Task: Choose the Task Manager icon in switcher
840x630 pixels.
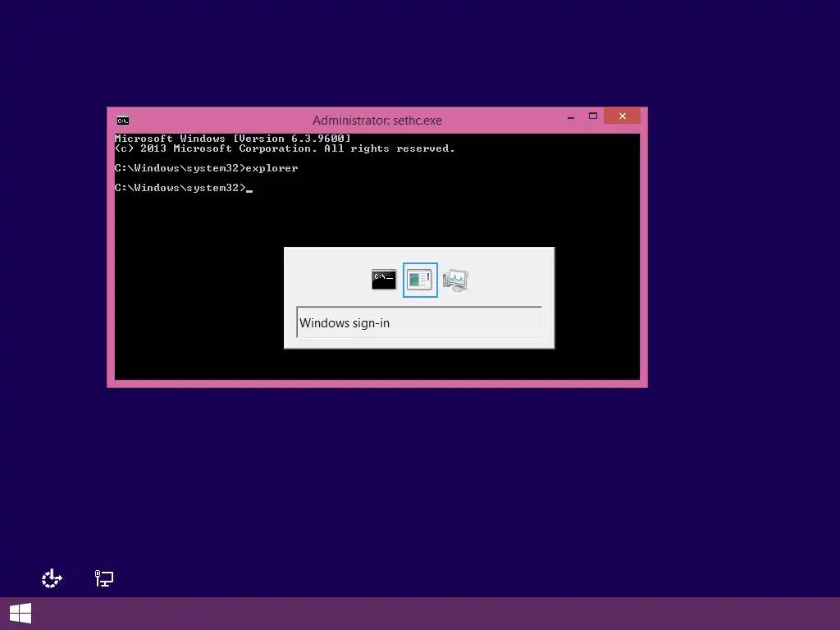Action: coord(456,281)
